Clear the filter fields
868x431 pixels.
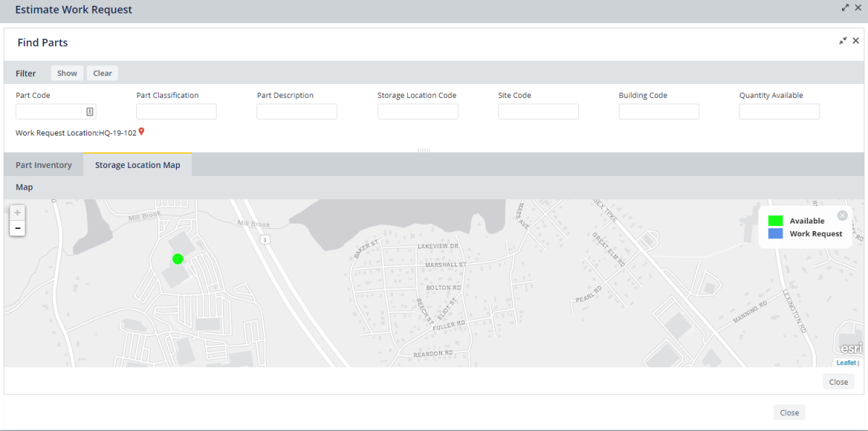102,73
